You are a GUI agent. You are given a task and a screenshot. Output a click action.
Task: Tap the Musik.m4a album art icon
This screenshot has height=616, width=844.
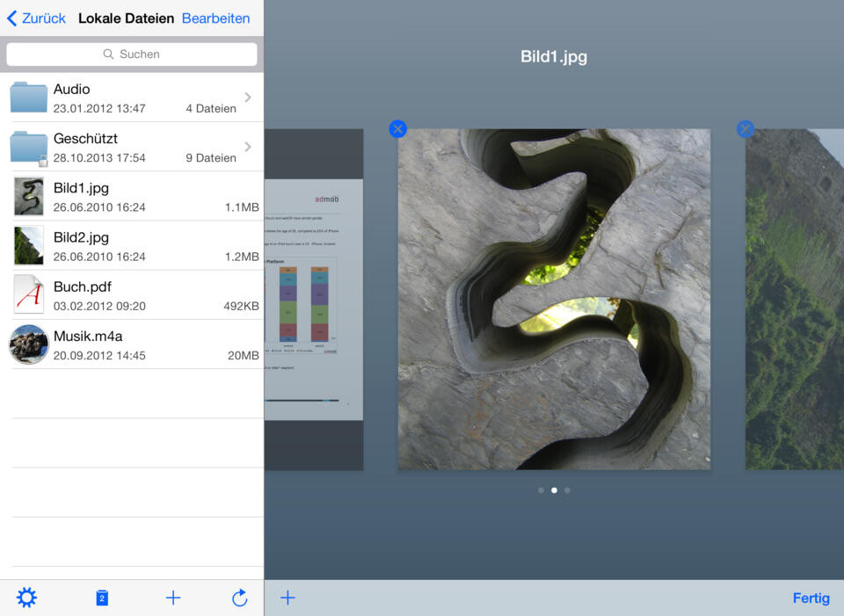[x=28, y=344]
